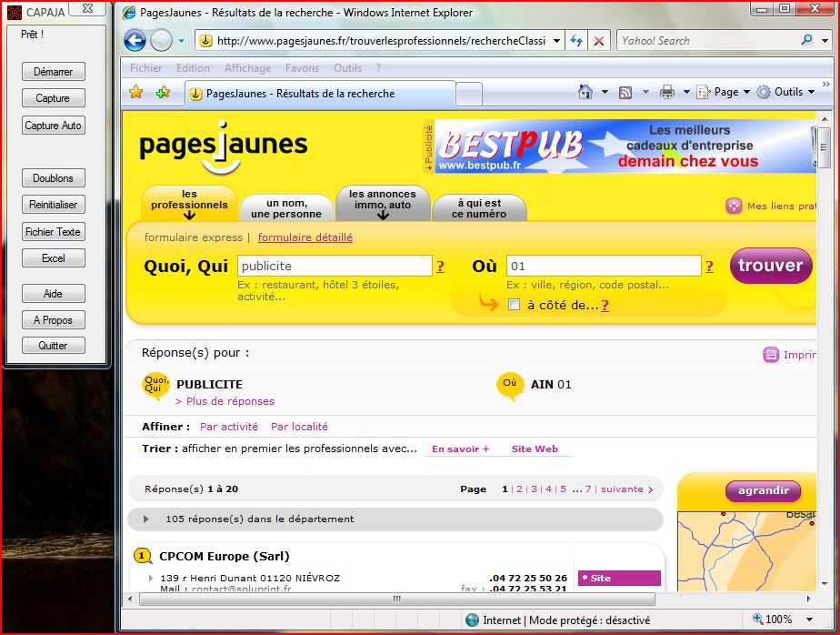This screenshot has height=635, width=840.
Task: Click the 'Quoi, Qui' publicite field
Action: pos(335,266)
